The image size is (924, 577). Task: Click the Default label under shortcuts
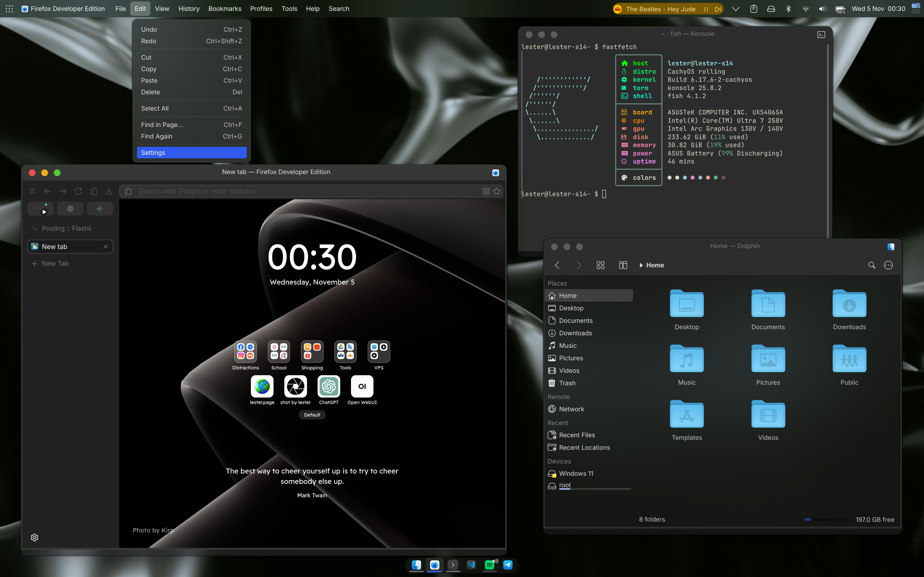coord(312,415)
